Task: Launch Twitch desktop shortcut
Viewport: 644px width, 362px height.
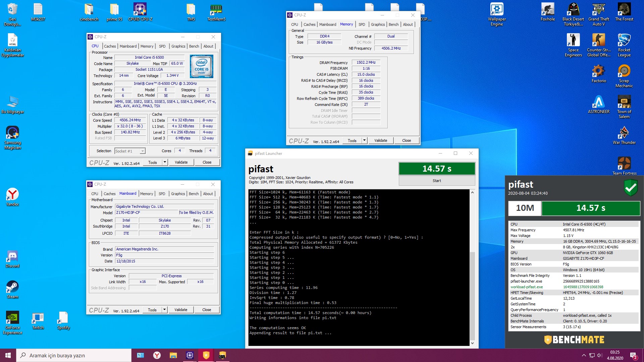Action: point(38,320)
